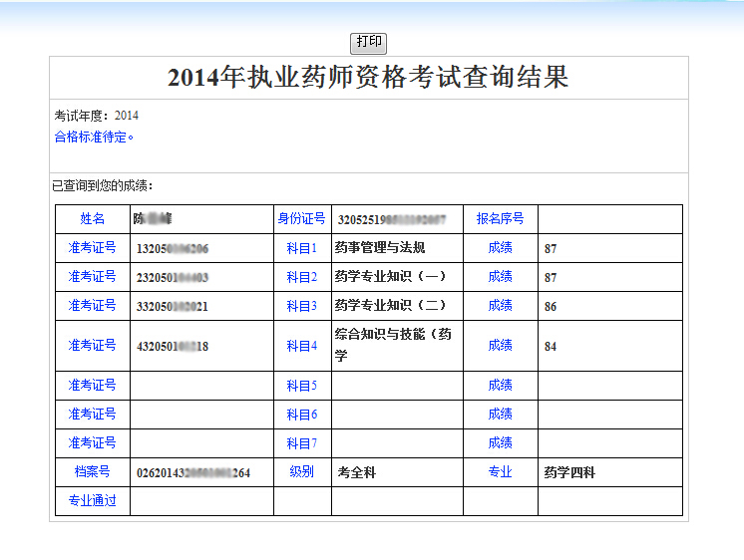This screenshot has width=744, height=560.
Task: Click the 科目3 label cell
Action: (302, 306)
